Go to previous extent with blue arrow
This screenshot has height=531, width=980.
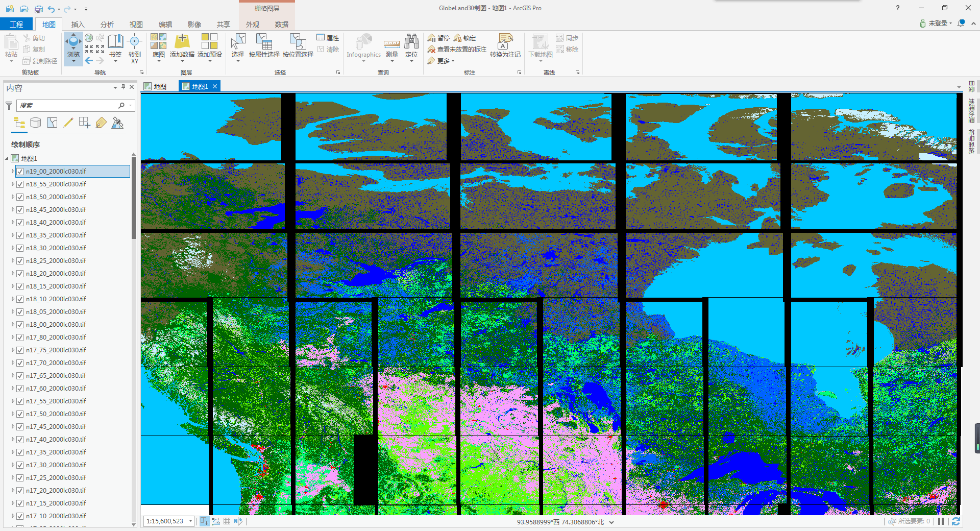89,60
